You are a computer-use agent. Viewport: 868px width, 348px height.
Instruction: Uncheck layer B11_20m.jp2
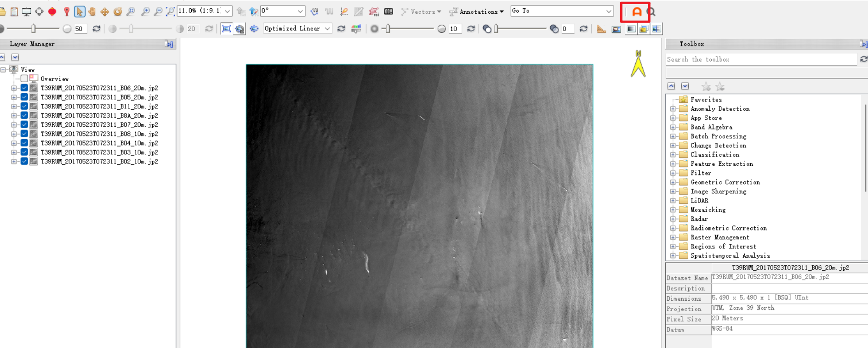click(x=24, y=106)
